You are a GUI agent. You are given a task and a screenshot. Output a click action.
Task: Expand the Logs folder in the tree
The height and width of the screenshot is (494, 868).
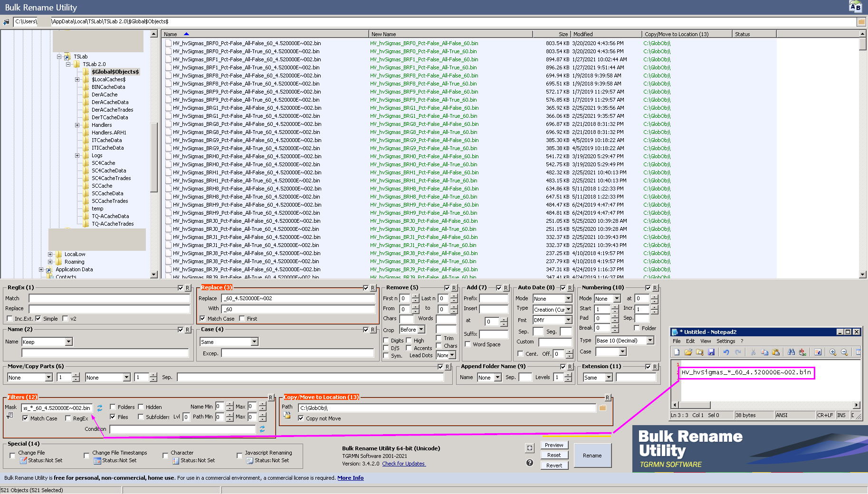[77, 155]
